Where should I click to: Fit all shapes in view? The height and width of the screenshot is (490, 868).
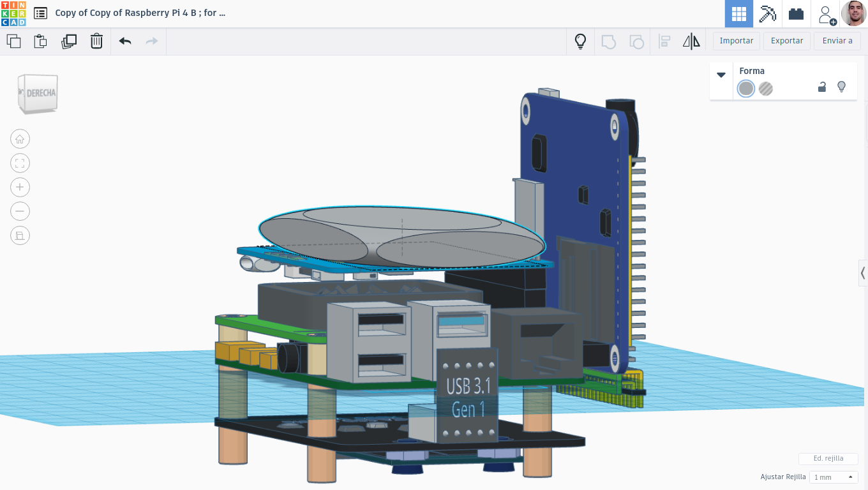pos(20,163)
